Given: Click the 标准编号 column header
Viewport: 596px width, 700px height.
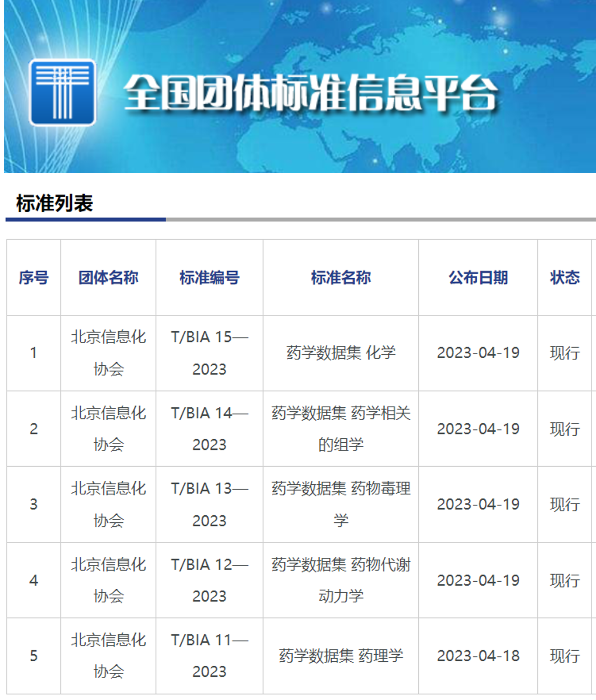Looking at the screenshot, I should pos(209,278).
